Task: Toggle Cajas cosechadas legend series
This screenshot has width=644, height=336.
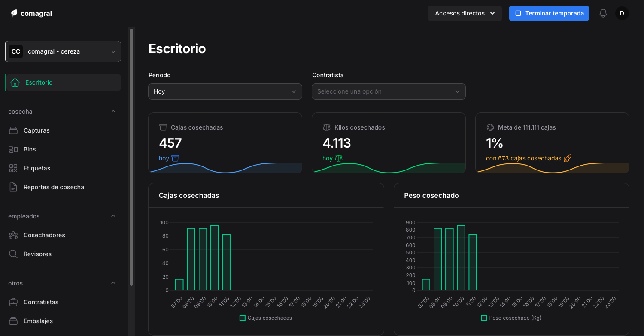Action: coord(265,318)
